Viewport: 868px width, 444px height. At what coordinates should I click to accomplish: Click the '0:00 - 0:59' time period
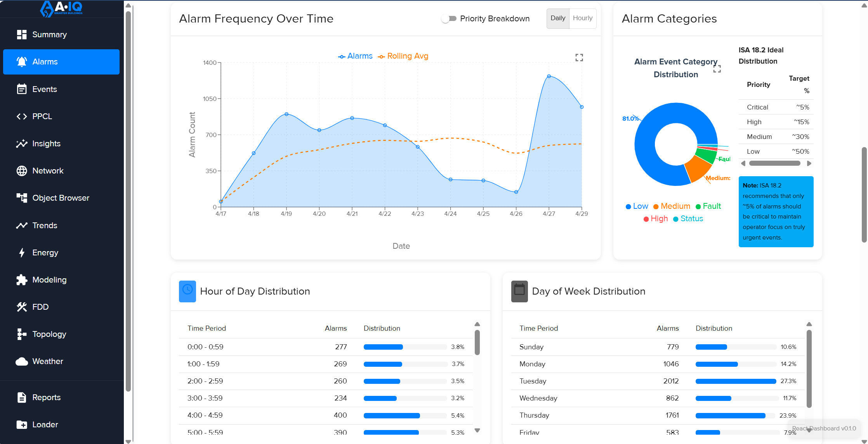(205, 347)
